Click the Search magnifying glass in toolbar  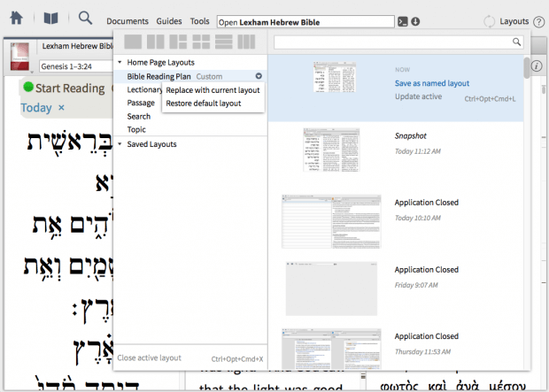(x=85, y=19)
